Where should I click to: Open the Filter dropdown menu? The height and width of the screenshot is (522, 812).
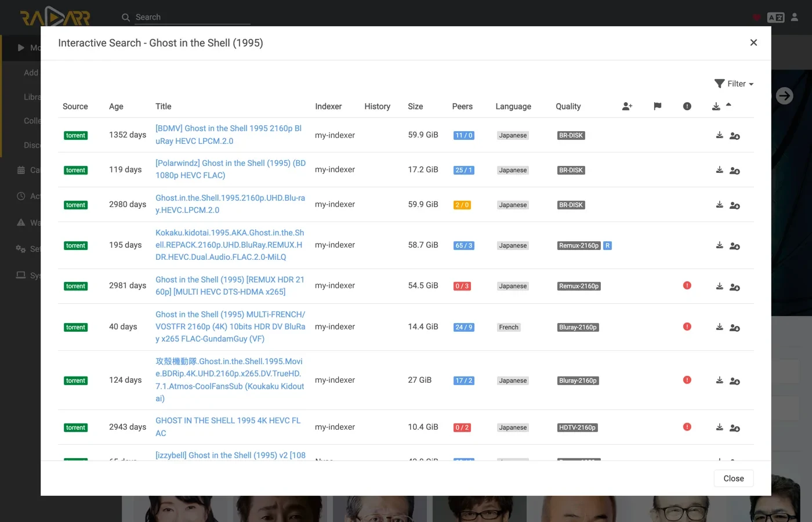734,84
